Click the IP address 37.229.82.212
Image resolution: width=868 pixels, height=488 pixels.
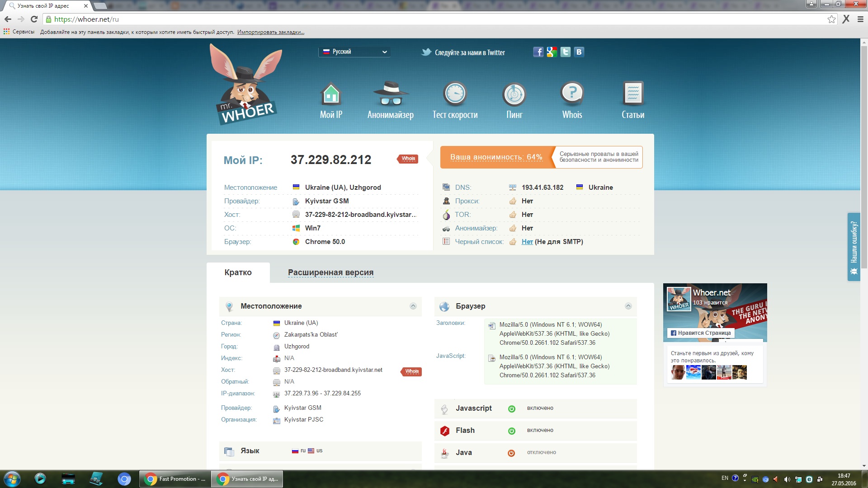click(x=331, y=160)
